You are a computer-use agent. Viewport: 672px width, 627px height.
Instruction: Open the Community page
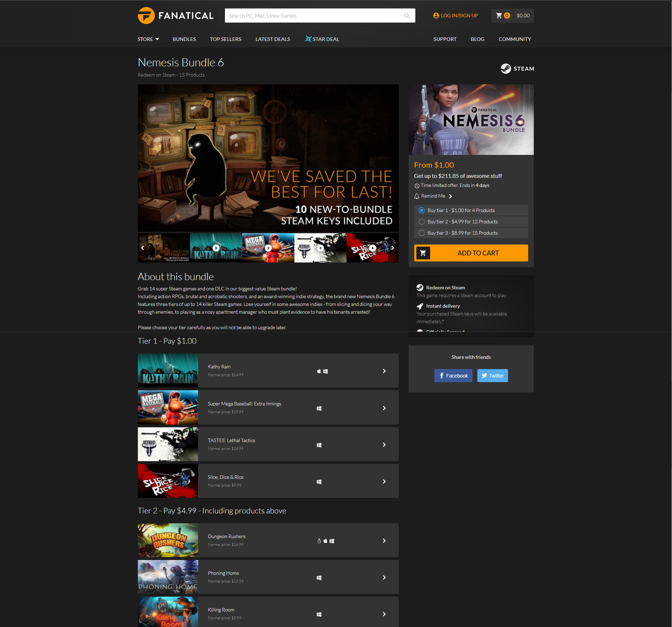[515, 39]
